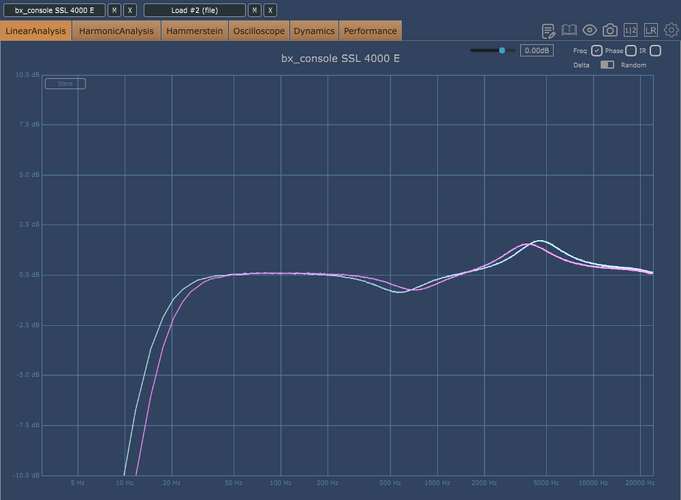Click the 1000 Hz axis label
681x500 pixels.
pyautogui.click(x=437, y=483)
